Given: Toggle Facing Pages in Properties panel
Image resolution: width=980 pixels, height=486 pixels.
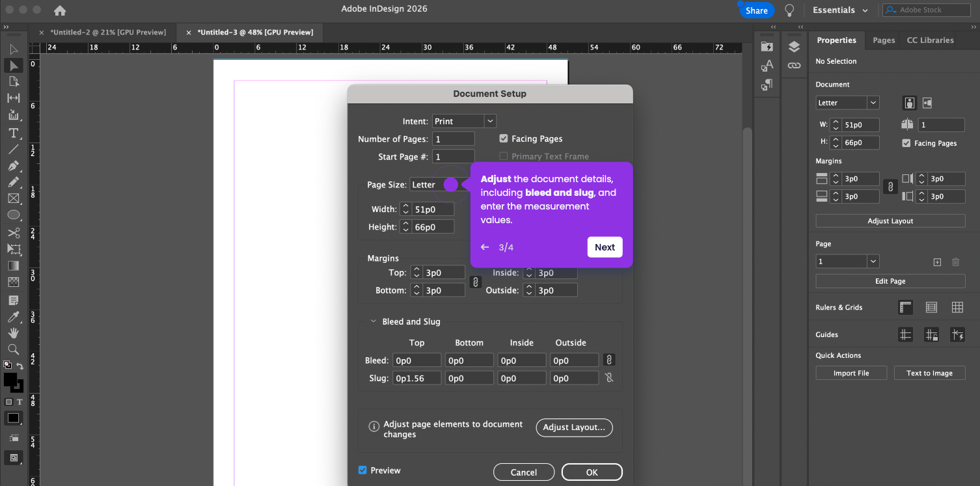Looking at the screenshot, I should [x=906, y=143].
